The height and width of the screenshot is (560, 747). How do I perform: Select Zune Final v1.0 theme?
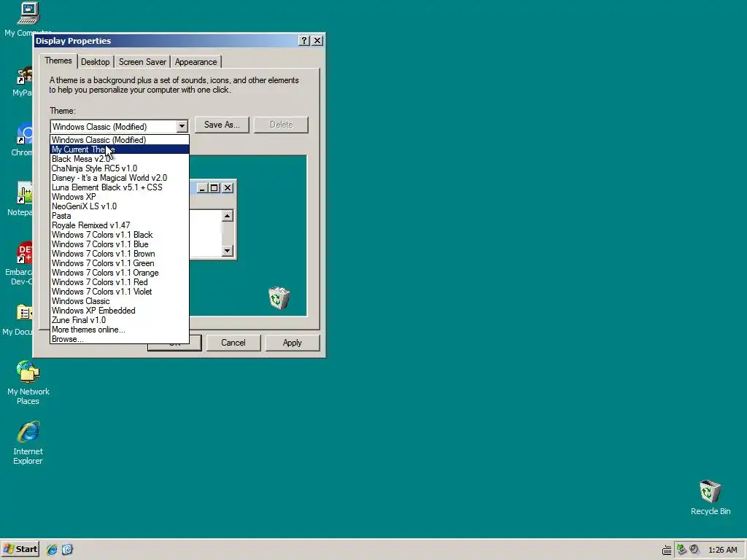point(120,320)
